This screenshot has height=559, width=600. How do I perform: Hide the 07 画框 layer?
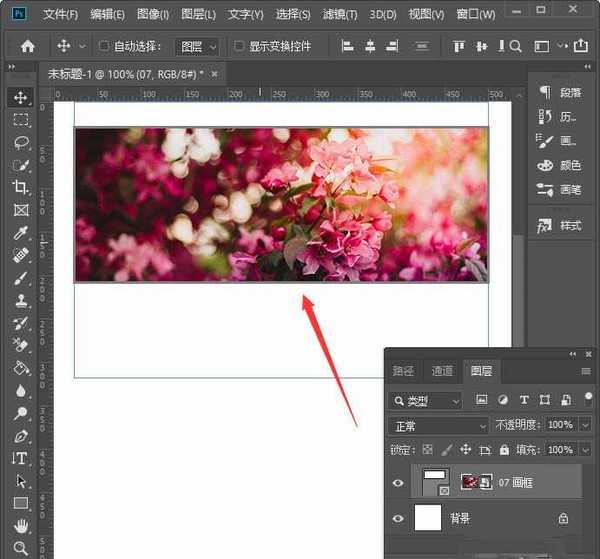point(399,483)
